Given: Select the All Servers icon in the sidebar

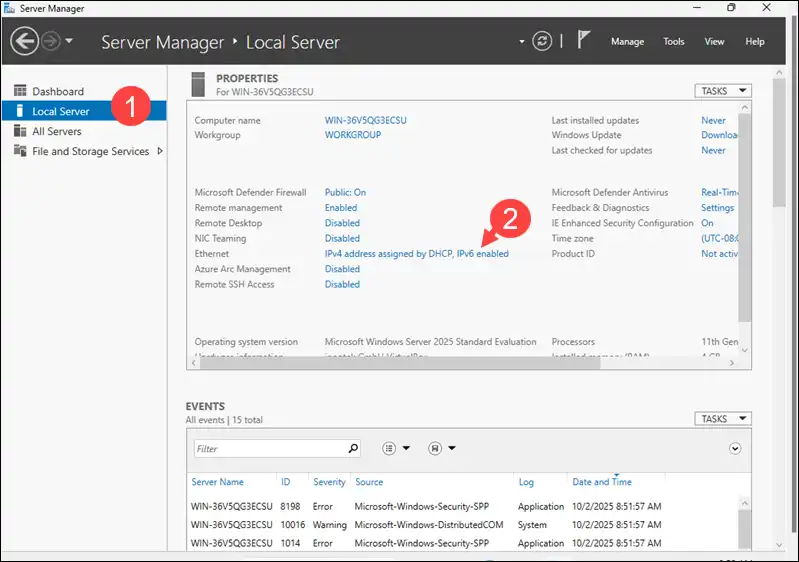Looking at the screenshot, I should click(20, 131).
